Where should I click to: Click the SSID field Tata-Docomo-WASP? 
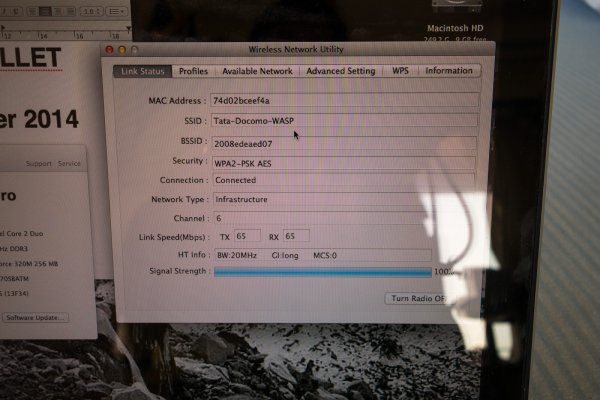(x=344, y=120)
